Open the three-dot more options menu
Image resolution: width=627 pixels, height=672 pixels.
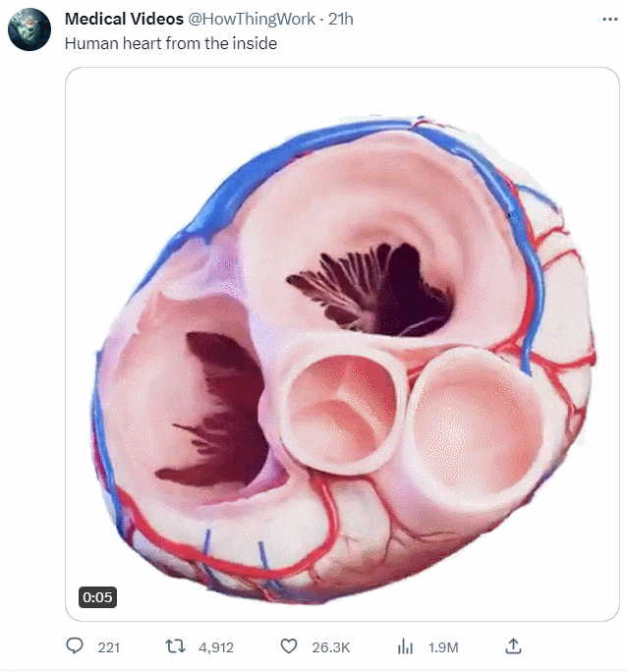click(610, 20)
